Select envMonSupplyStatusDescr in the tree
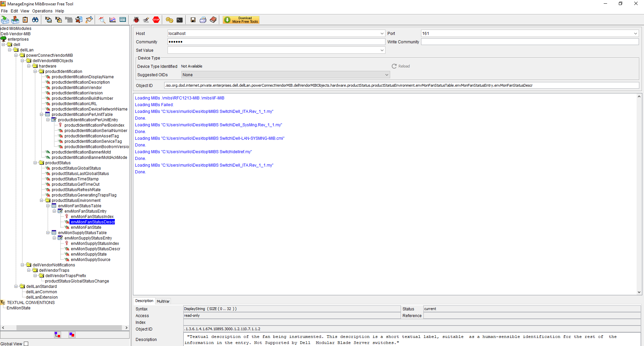This screenshot has width=644, height=346. point(95,249)
